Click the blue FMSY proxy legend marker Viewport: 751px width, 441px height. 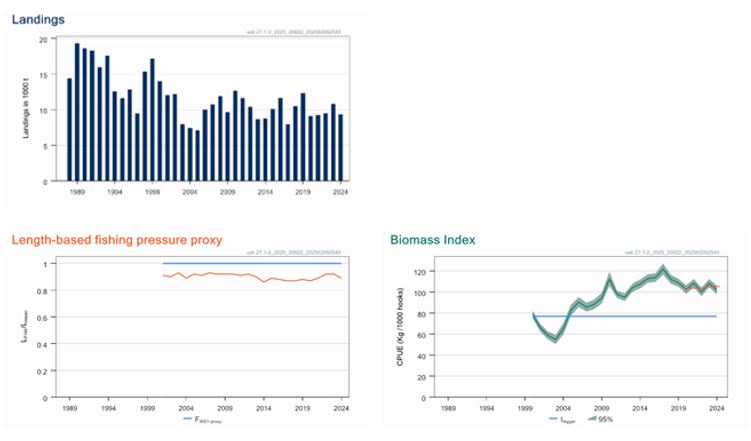[188, 419]
